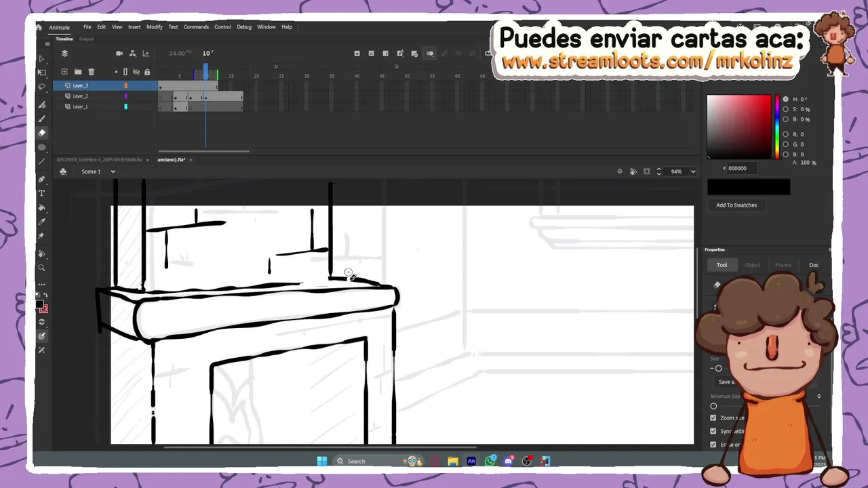Open the Window menu
Viewport: 868px width, 488px height.
click(266, 27)
